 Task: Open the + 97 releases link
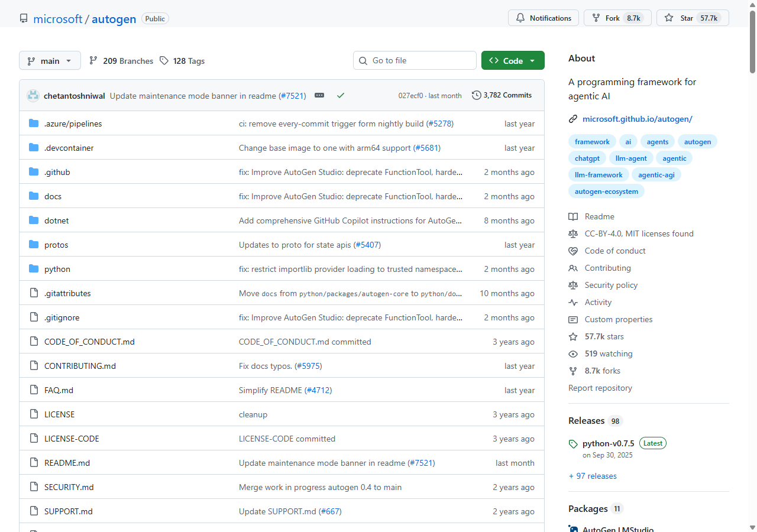[x=593, y=476]
